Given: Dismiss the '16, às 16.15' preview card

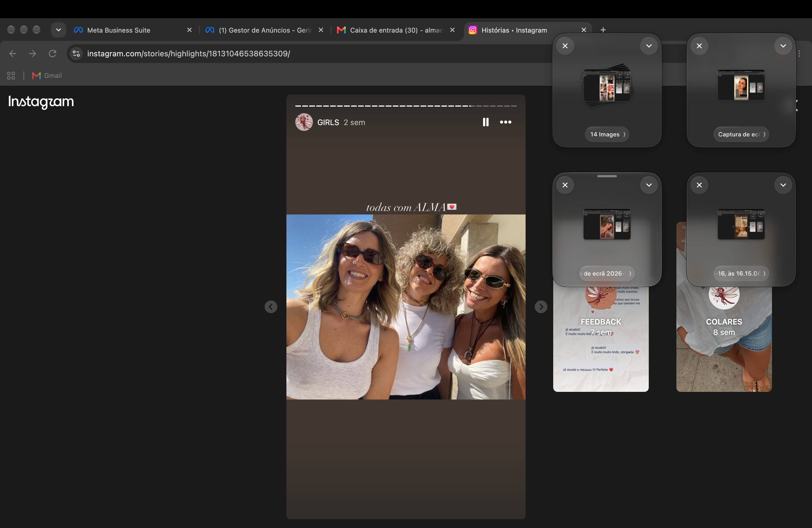Looking at the screenshot, I should point(699,185).
